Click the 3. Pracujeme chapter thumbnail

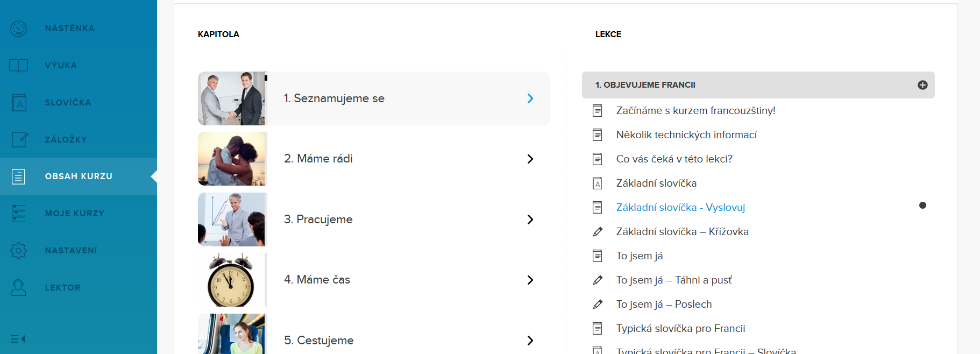(x=232, y=220)
